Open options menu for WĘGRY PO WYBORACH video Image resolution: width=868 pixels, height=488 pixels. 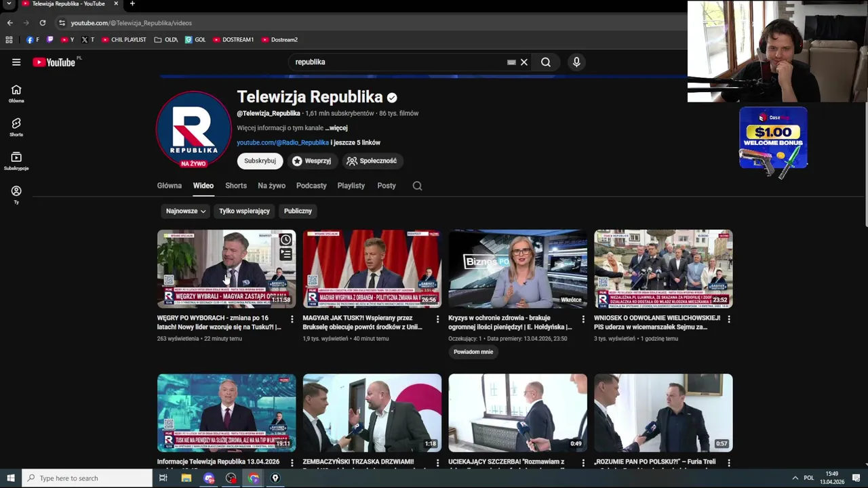point(292,319)
